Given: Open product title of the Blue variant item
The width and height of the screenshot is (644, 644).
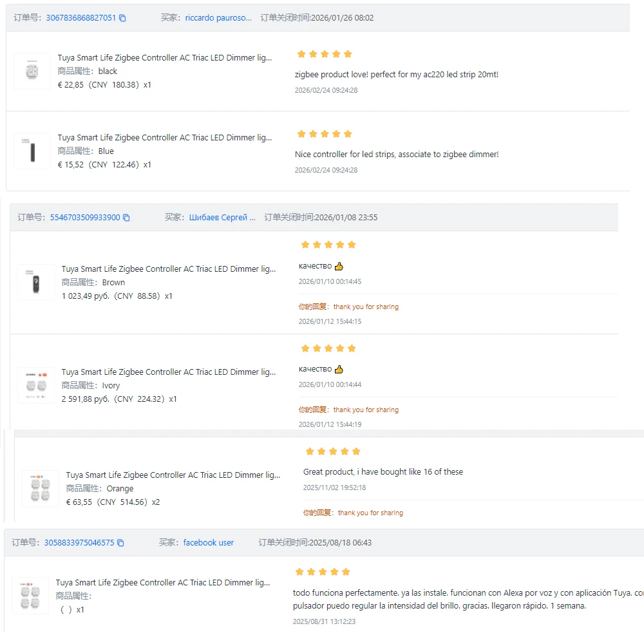Looking at the screenshot, I should click(x=165, y=138).
